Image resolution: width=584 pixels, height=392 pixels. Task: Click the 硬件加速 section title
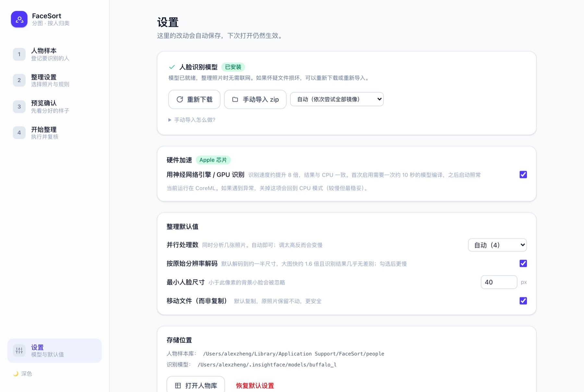(x=179, y=160)
